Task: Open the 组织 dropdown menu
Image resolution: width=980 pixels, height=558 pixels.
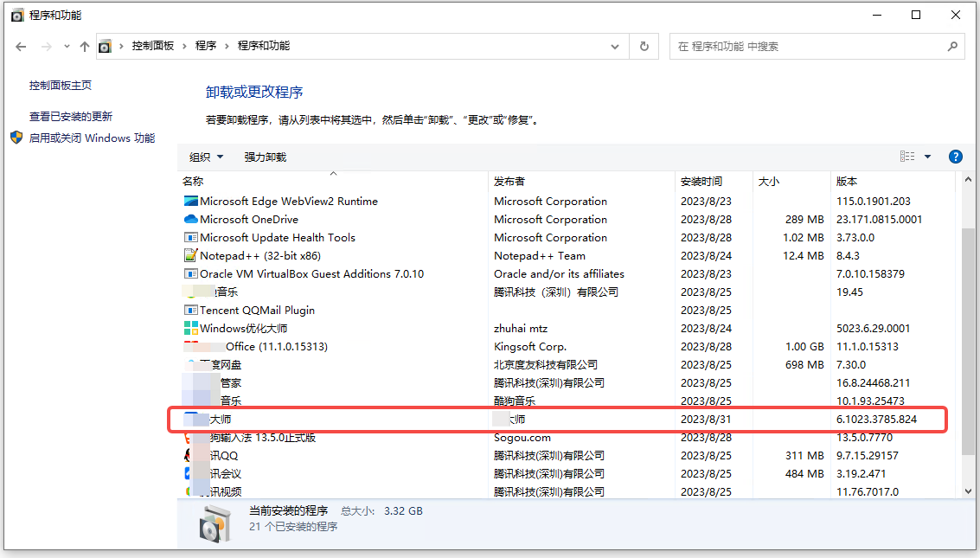Action: pos(206,157)
